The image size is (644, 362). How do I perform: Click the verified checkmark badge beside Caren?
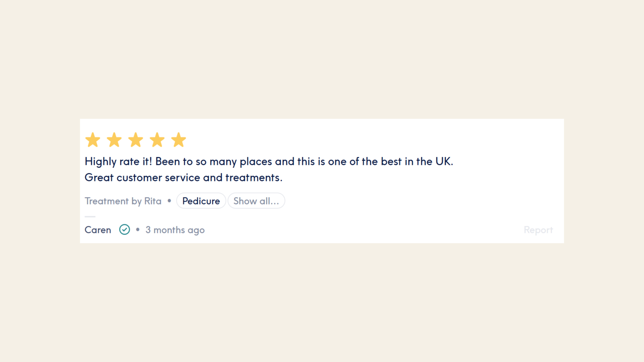point(124,230)
